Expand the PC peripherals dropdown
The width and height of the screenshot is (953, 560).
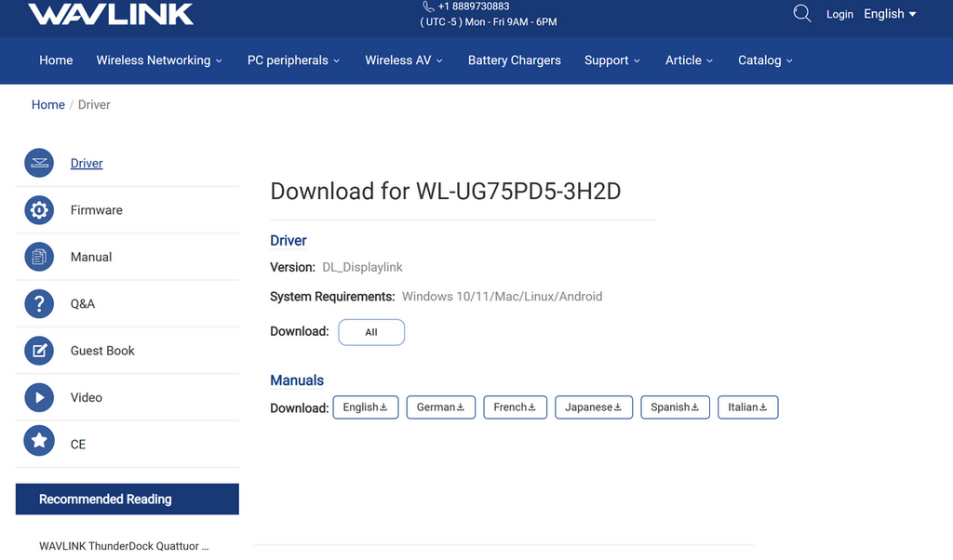tap(293, 60)
